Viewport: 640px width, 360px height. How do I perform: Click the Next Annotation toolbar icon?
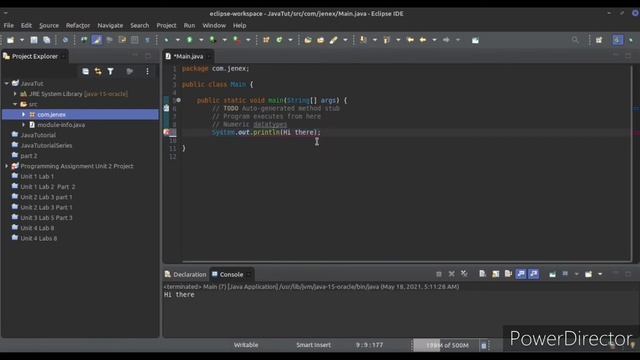(x=363, y=40)
